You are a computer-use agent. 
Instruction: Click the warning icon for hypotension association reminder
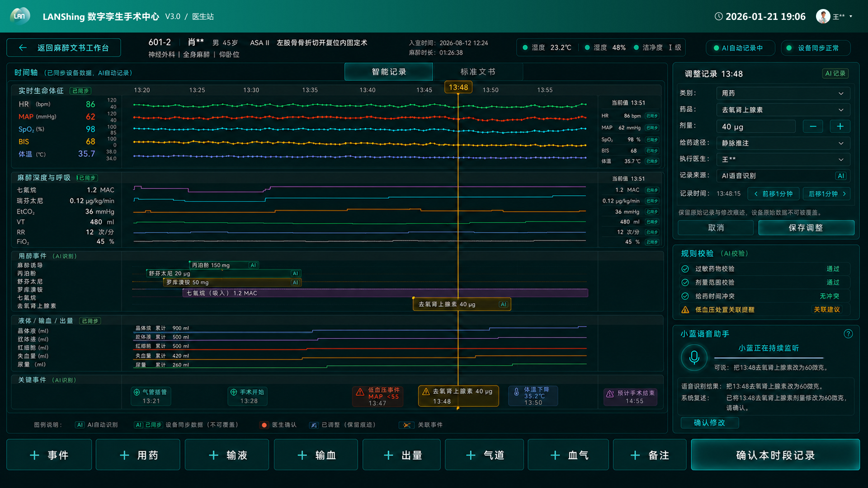click(685, 310)
